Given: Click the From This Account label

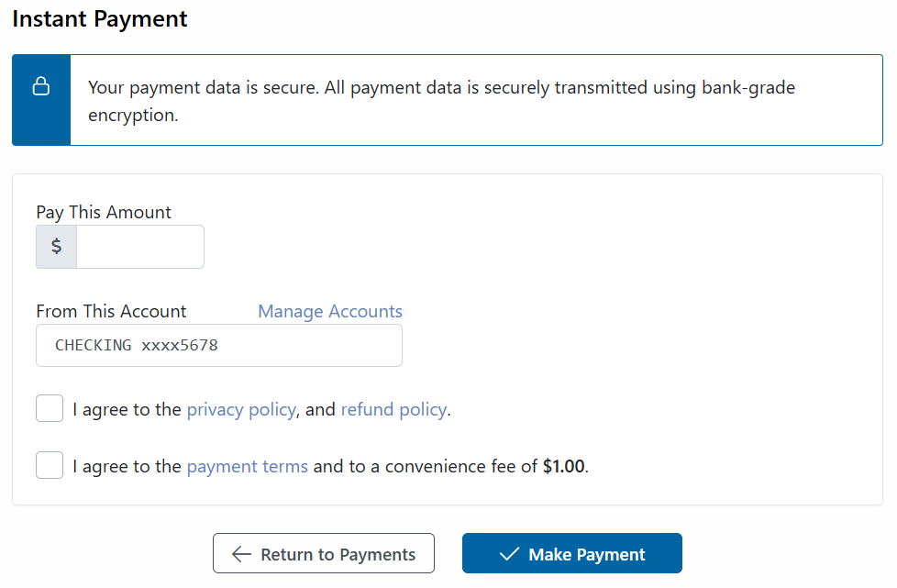Looking at the screenshot, I should coord(111,311).
